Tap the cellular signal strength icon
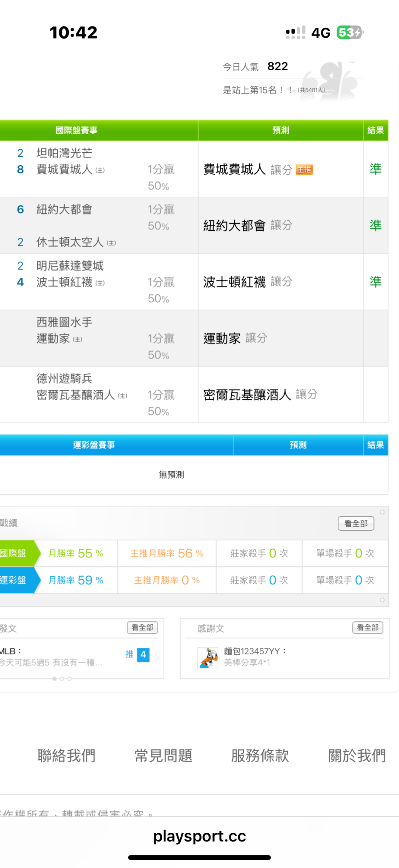The width and height of the screenshot is (399, 868). [296, 33]
